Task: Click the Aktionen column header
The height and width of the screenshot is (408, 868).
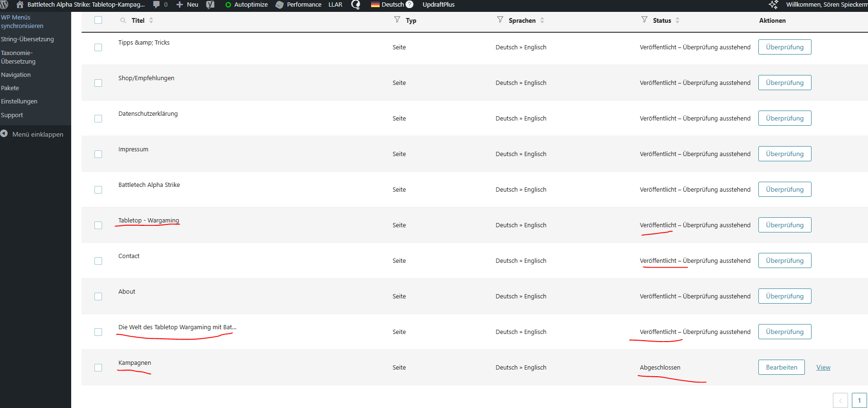Action: click(772, 20)
